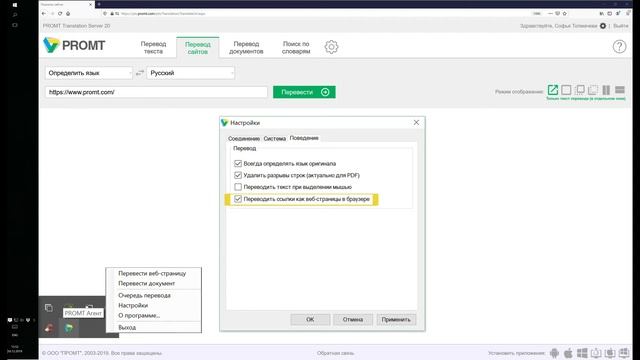Open Обратная связь feedback link

click(x=336, y=353)
